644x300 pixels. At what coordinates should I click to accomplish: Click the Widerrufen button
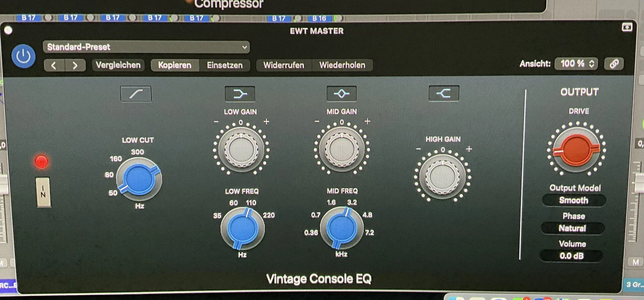pyautogui.click(x=284, y=65)
